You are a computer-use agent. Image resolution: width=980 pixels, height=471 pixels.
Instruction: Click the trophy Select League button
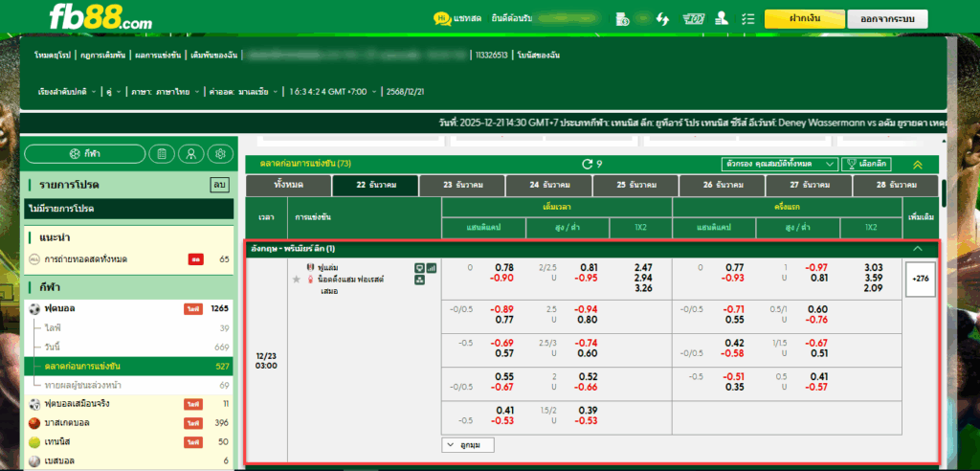point(866,164)
